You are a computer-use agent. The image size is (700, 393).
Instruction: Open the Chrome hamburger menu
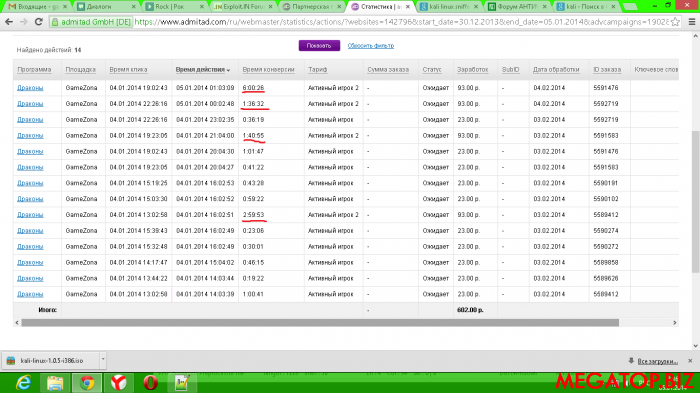[692, 21]
